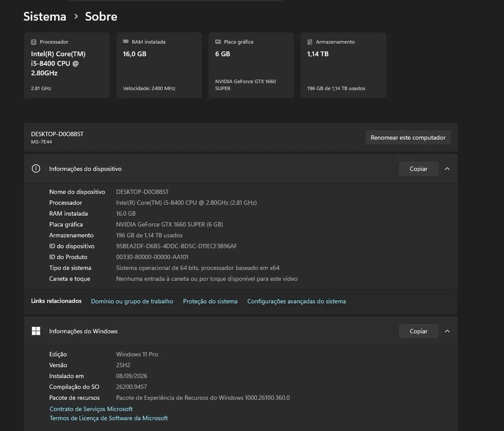This screenshot has height=431, width=504.
Task: Copy Windows information with Copiar button
Action: [x=419, y=331]
